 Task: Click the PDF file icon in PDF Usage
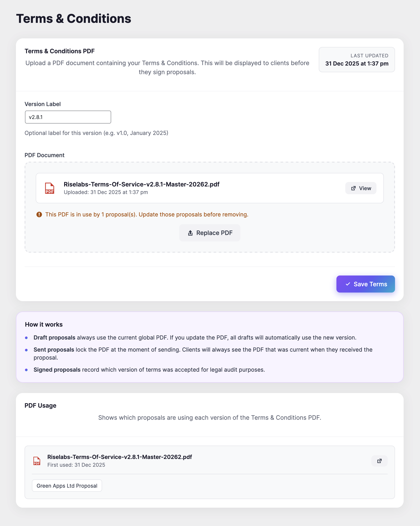tap(37, 461)
